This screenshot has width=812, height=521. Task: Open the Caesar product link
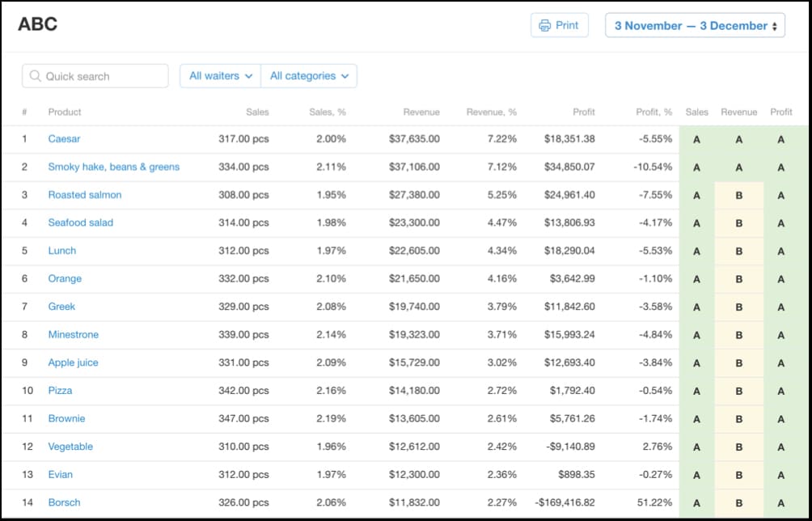(x=64, y=139)
